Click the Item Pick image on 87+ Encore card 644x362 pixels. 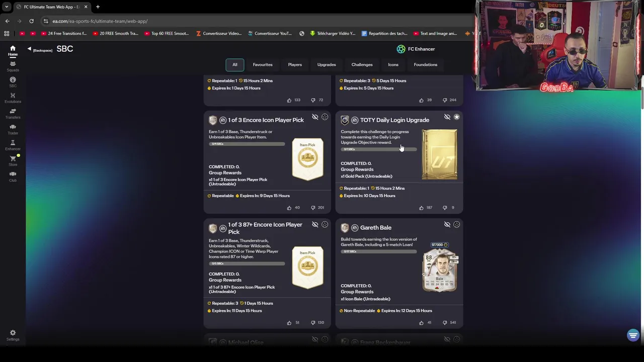point(307,267)
